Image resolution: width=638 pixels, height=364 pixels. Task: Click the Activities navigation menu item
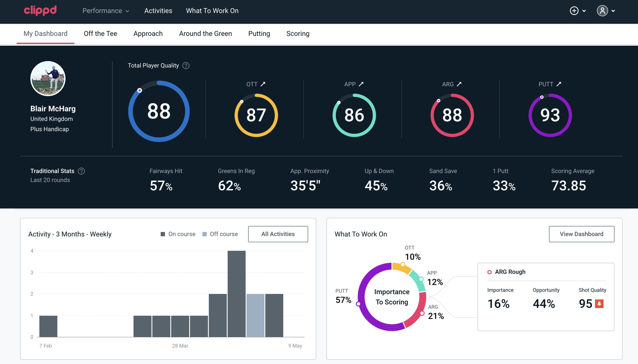(x=158, y=11)
